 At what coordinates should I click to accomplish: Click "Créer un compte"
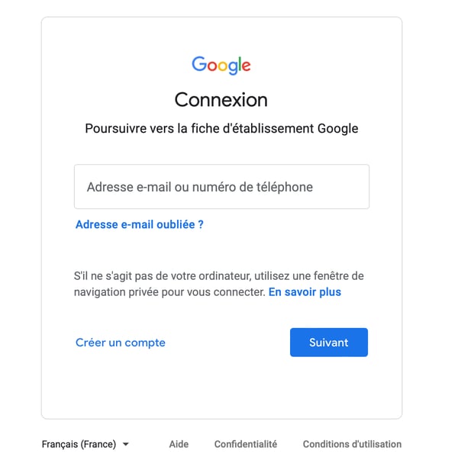coord(121,343)
